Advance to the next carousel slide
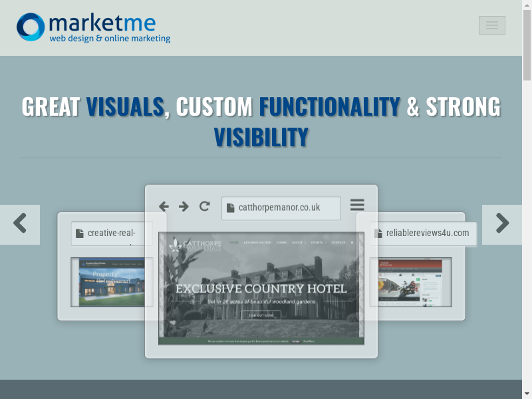Viewport: 532px width, 399px height. tap(502, 224)
